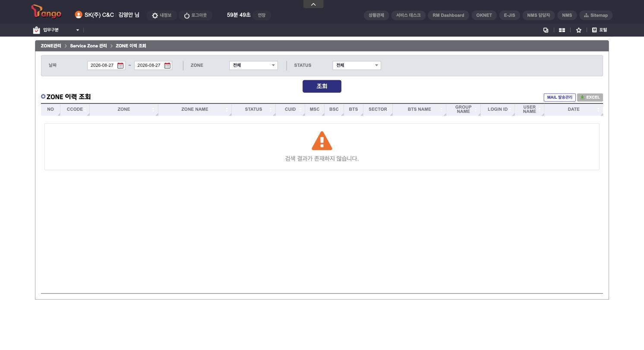
Task: Click Service Zone 관리 breadcrumb
Action: (x=88, y=46)
